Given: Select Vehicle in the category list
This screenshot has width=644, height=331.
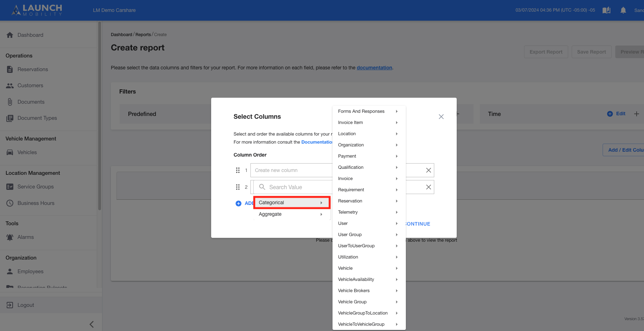Looking at the screenshot, I should (x=369, y=268).
